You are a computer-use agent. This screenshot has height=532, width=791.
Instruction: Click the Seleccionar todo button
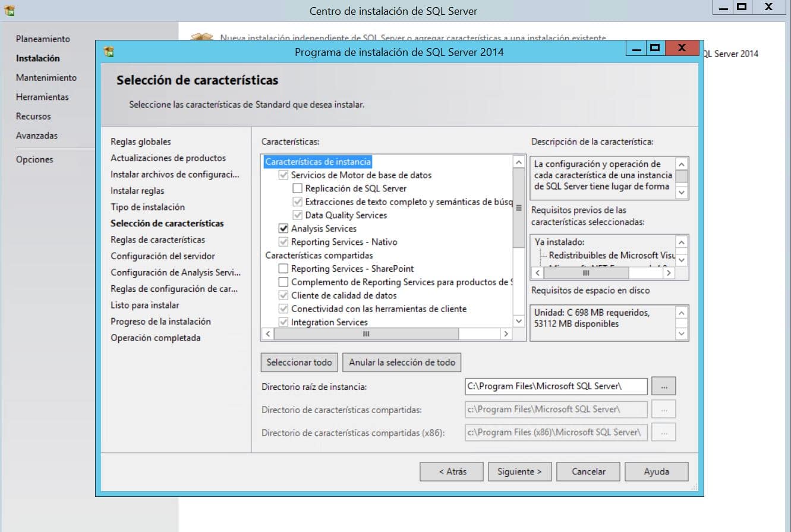(299, 362)
